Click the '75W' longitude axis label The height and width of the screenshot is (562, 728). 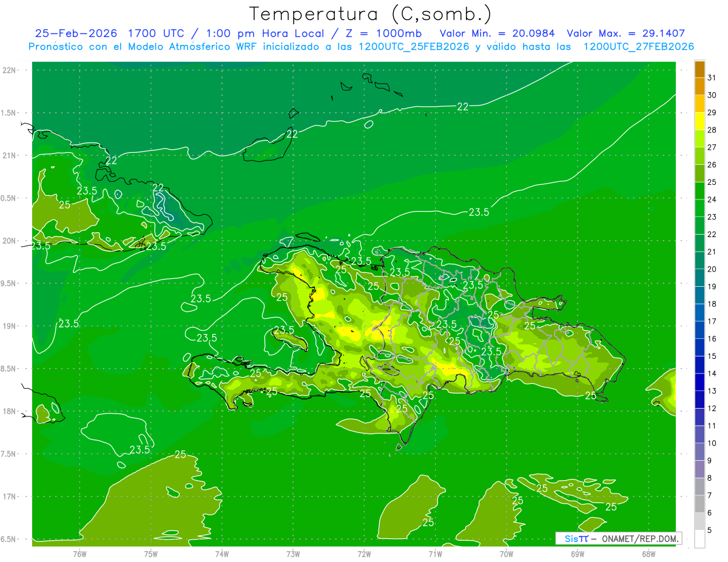[x=151, y=555]
